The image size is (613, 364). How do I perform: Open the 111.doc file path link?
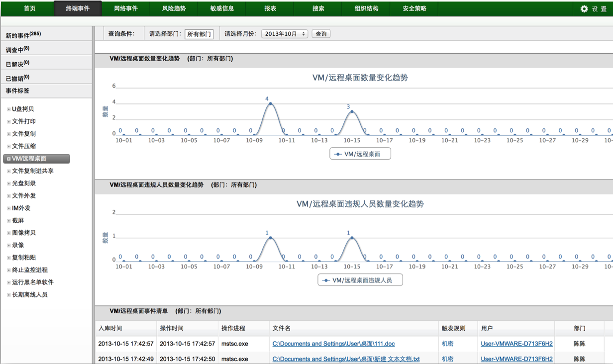pos(333,343)
